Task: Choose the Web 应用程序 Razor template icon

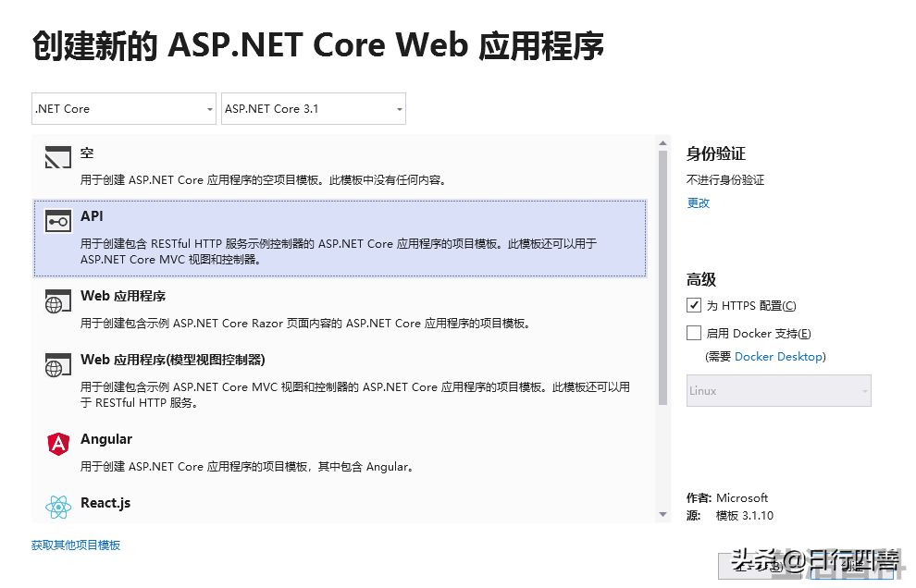Action: (x=58, y=301)
